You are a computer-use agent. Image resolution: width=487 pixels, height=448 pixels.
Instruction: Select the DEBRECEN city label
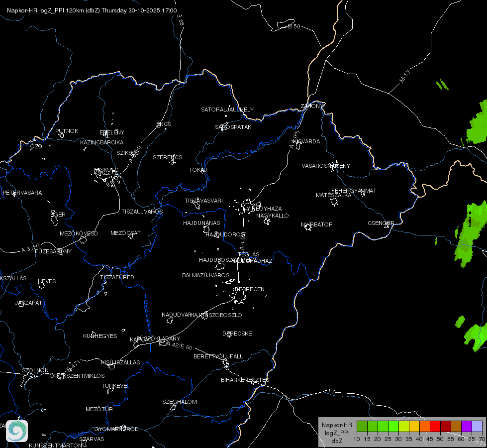[250, 289]
